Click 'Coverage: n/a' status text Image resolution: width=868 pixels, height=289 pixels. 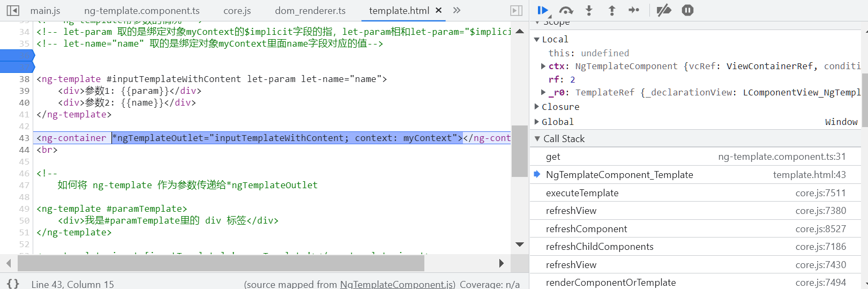[x=490, y=284]
